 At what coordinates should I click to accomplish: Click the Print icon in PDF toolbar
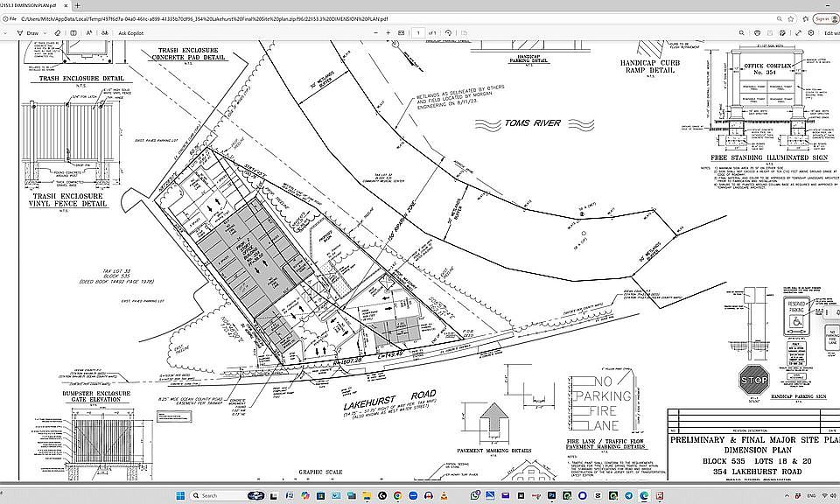coord(757,32)
